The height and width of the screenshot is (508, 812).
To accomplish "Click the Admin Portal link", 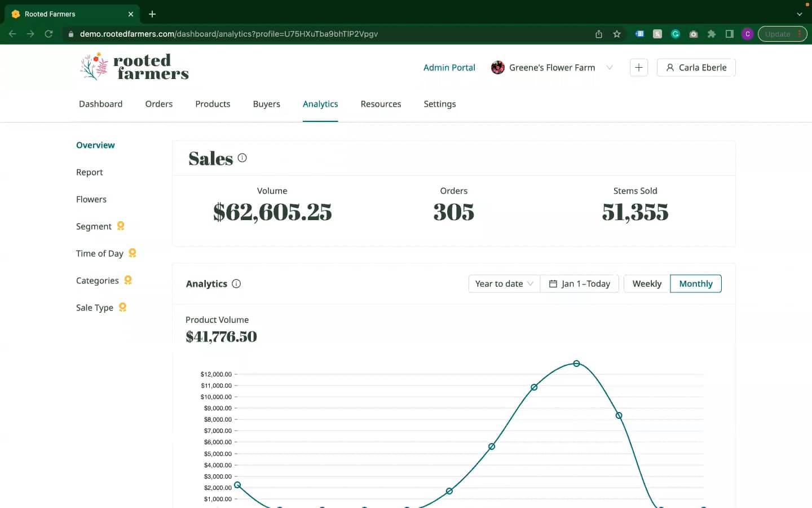I will pos(449,68).
